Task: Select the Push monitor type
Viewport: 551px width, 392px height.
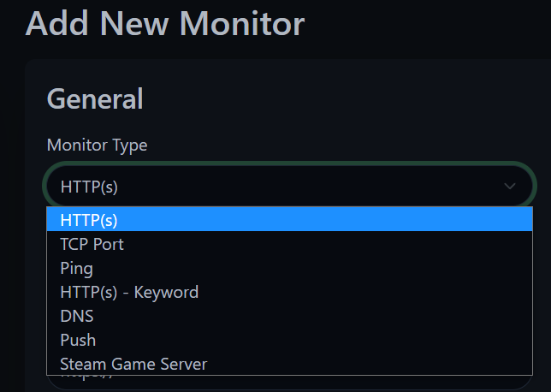Action: [x=78, y=340]
